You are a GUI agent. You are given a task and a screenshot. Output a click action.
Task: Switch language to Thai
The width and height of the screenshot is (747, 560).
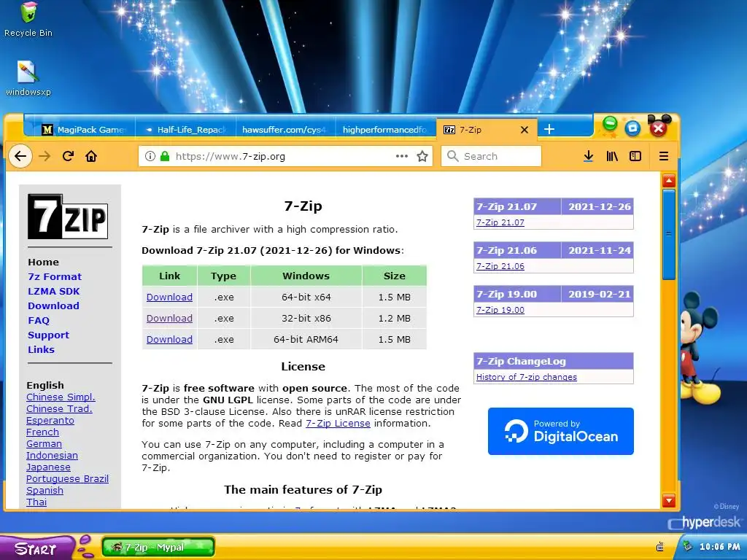[36, 502]
